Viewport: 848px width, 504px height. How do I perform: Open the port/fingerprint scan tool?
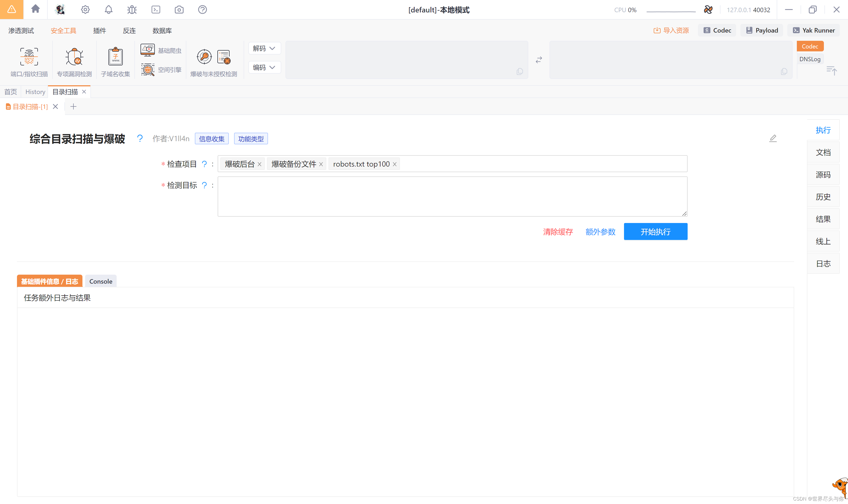29,62
